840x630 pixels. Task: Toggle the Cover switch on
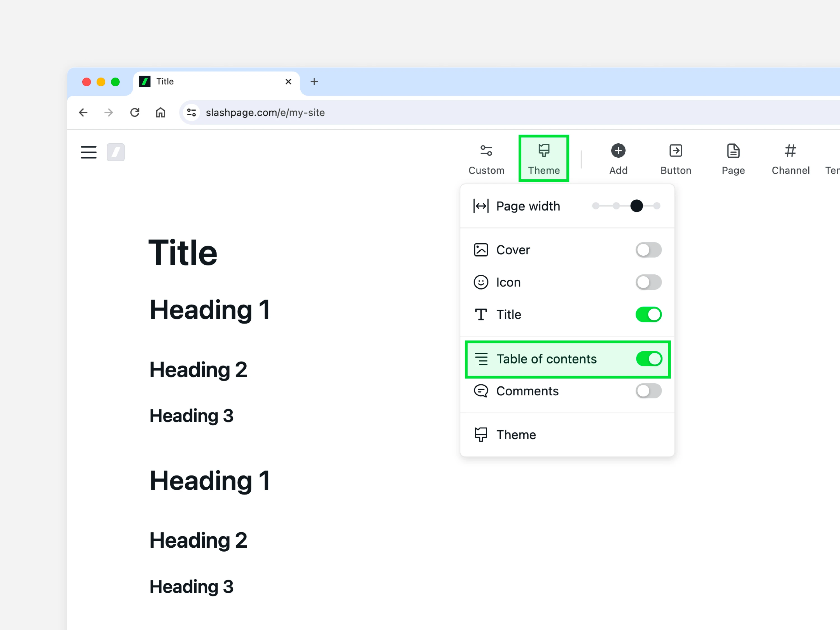[648, 250]
